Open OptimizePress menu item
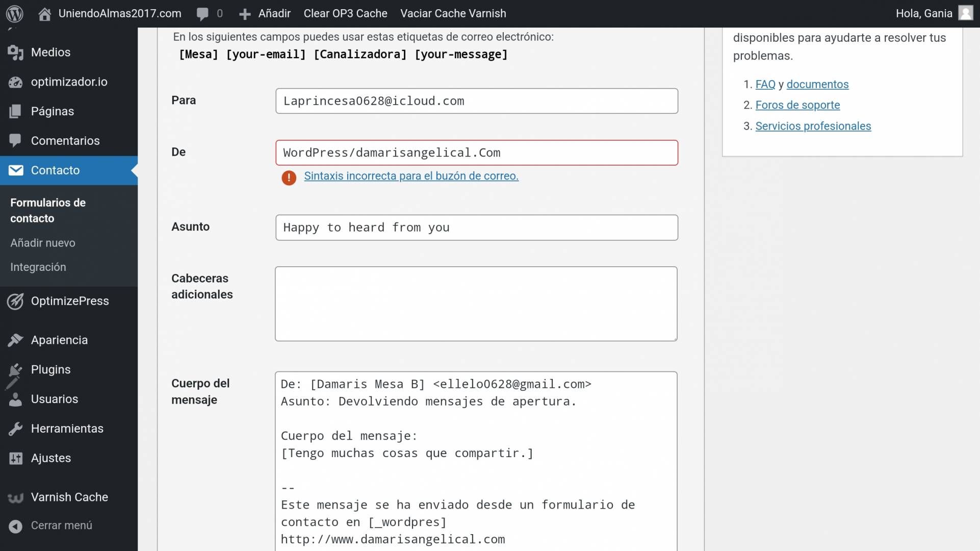This screenshot has width=980, height=551. (69, 301)
